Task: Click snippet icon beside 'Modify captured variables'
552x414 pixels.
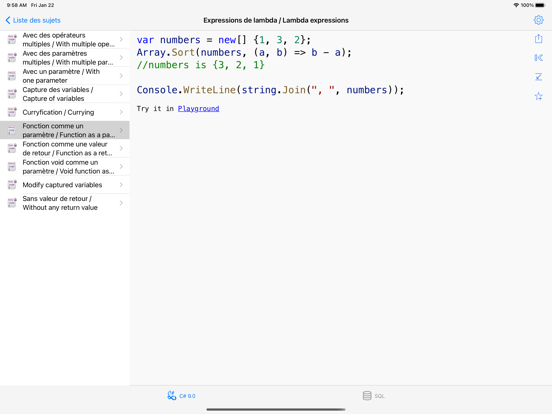Action: coord(12,184)
